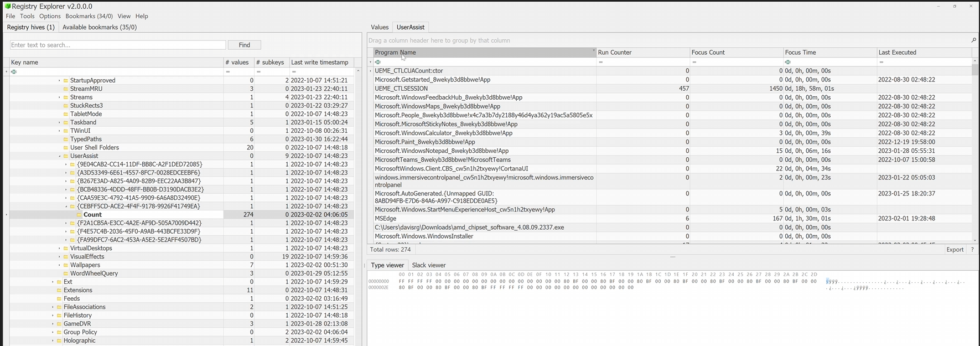Click the Export button
980x346 pixels.
point(955,250)
